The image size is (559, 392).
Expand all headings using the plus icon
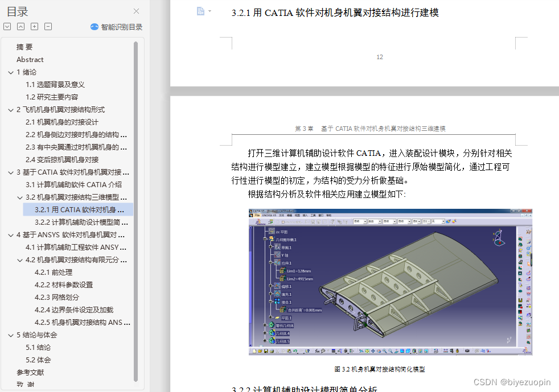pyautogui.click(x=34, y=26)
